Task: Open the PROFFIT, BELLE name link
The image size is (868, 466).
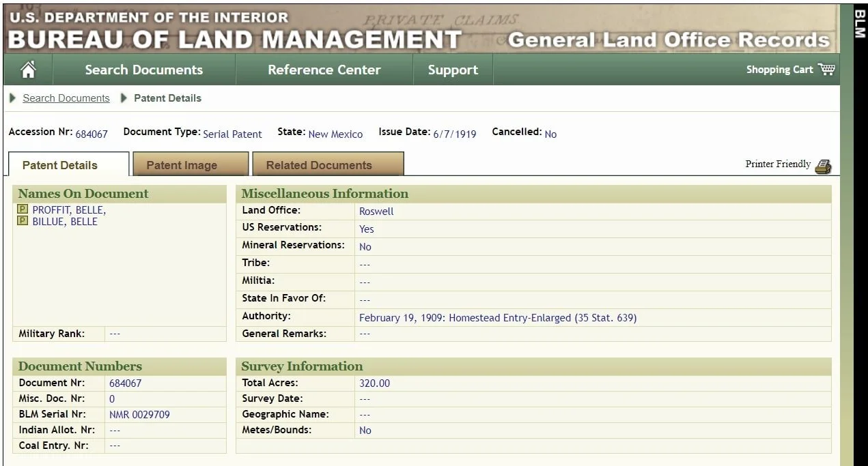Action: (69, 210)
